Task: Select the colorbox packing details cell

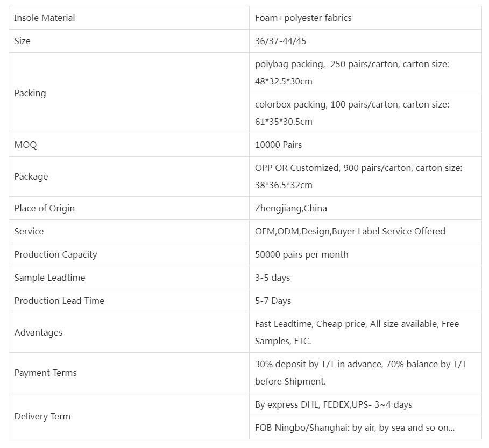Action: pos(352,113)
